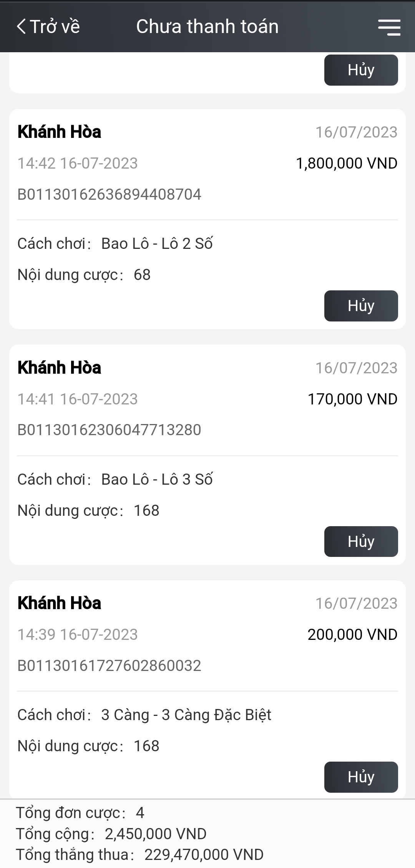The image size is (415, 868).
Task: Cancel the partially visible top bet
Action: coord(361,70)
